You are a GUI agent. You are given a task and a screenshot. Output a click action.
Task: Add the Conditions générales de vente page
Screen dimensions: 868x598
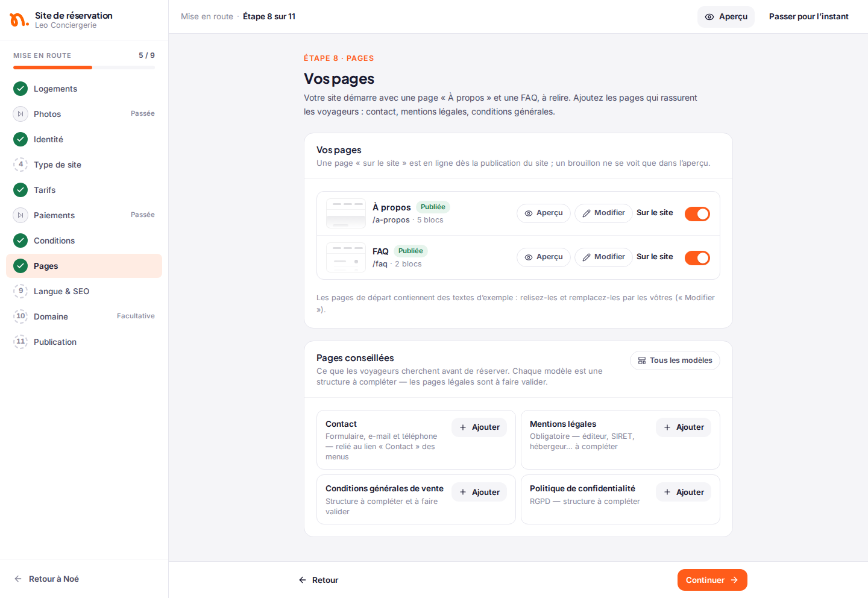[479, 493]
